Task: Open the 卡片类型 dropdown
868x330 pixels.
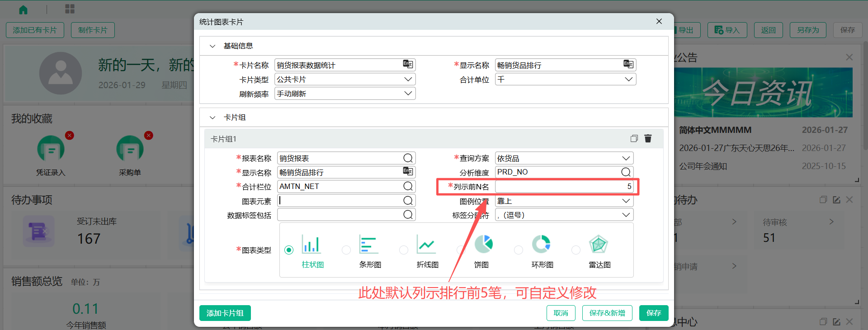Action: 408,79
